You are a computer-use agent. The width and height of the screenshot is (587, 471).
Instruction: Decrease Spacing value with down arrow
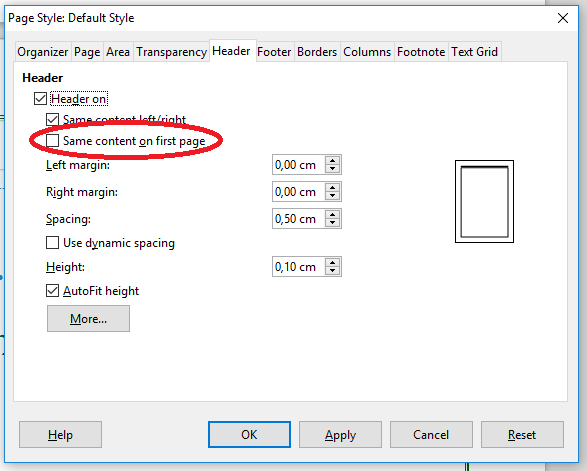click(332, 223)
